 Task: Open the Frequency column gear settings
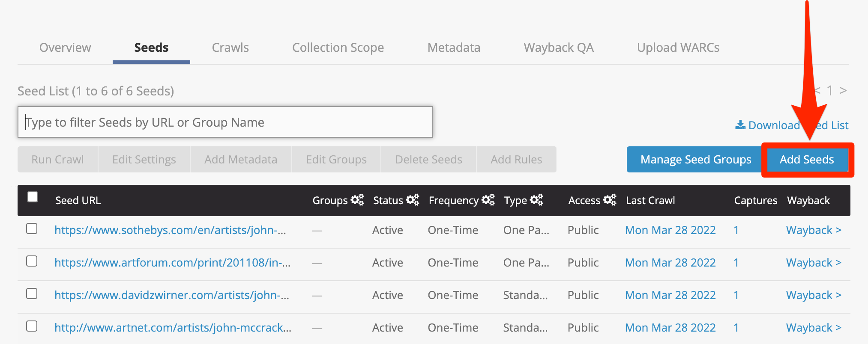tap(488, 200)
